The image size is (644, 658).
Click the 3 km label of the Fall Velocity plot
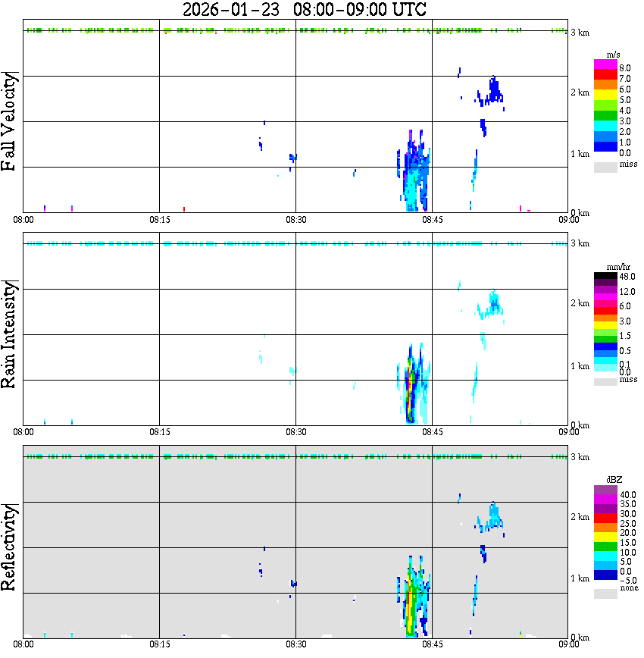pos(580,33)
